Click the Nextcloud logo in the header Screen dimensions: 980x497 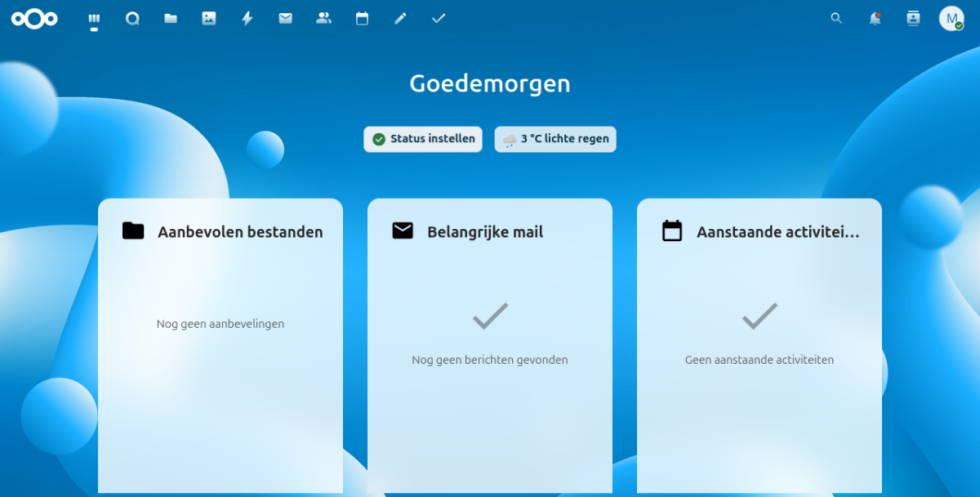(x=34, y=19)
